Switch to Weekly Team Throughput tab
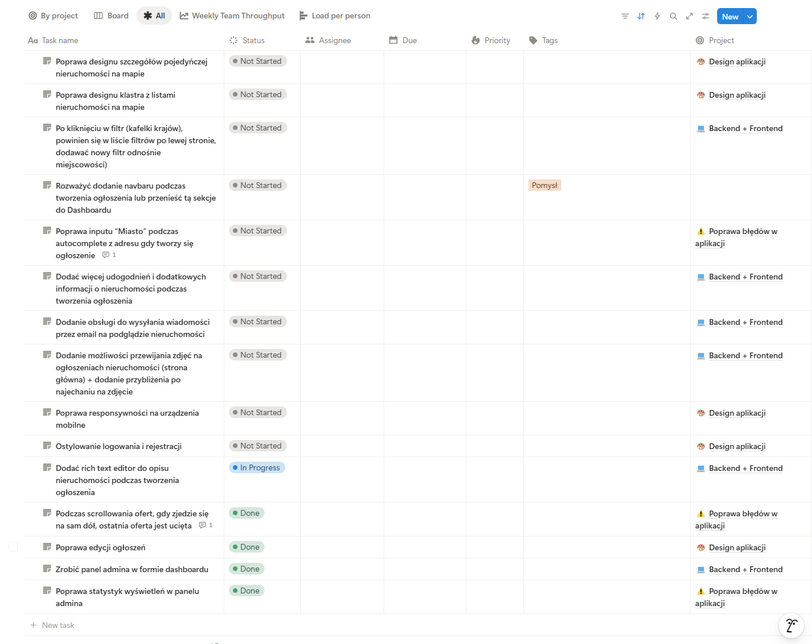The height and width of the screenshot is (644, 812). click(x=232, y=16)
